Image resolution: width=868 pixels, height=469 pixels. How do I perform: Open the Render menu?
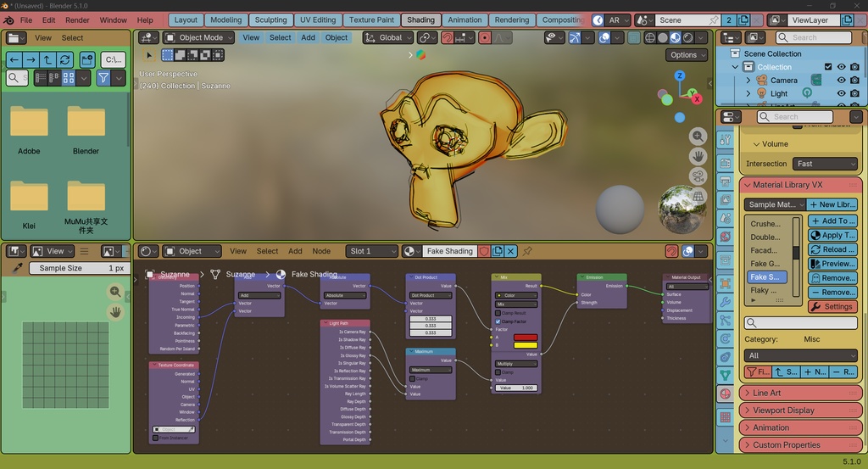pyautogui.click(x=77, y=20)
